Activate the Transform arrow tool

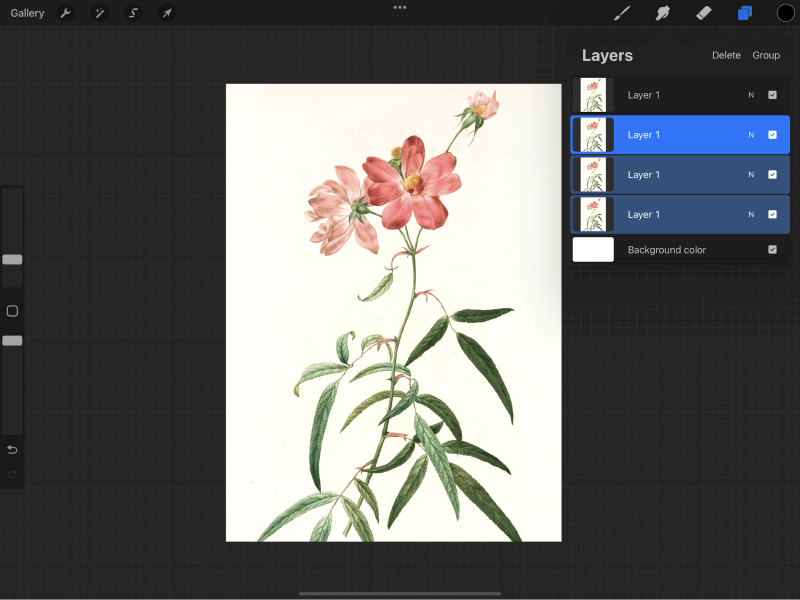point(167,13)
